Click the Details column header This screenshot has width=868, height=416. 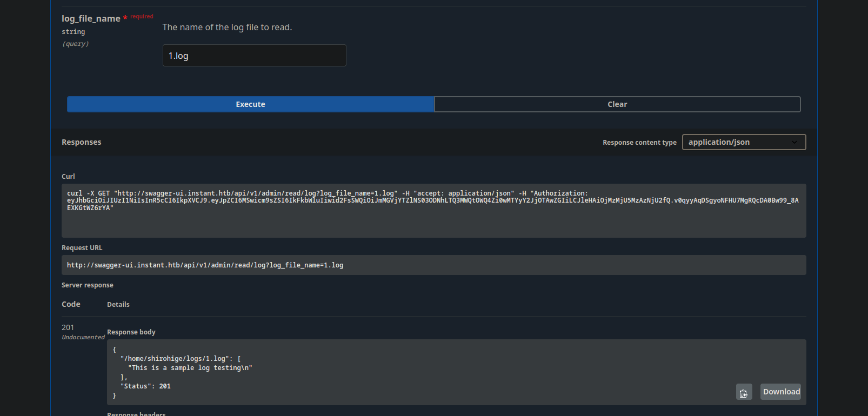pyautogui.click(x=118, y=305)
